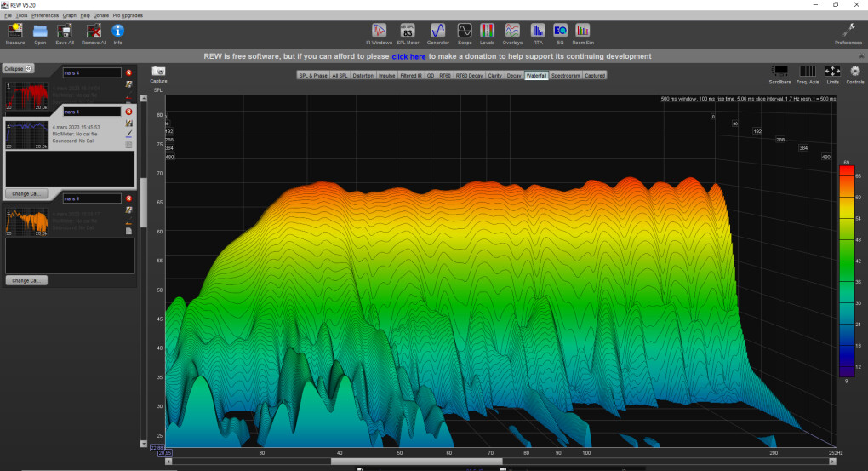The height and width of the screenshot is (471, 868).
Task: Select the orange measurement 3 thumbnail
Action: pyautogui.click(x=26, y=221)
